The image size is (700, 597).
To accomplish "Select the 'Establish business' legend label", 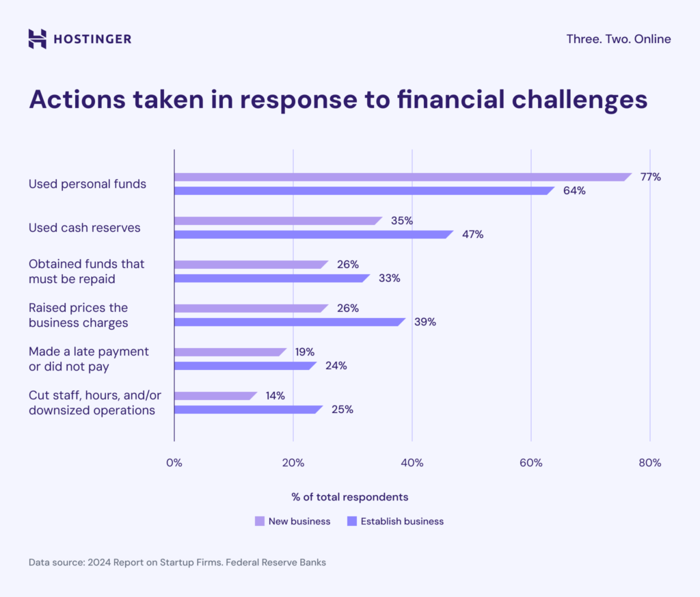I will click(x=402, y=521).
